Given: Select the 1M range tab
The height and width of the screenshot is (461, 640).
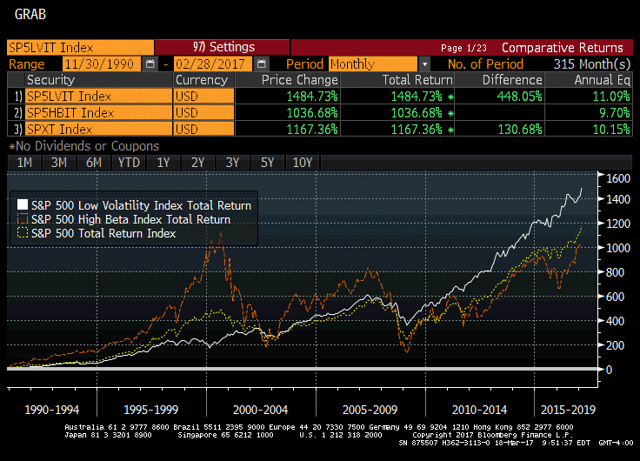Looking at the screenshot, I should tap(24, 163).
